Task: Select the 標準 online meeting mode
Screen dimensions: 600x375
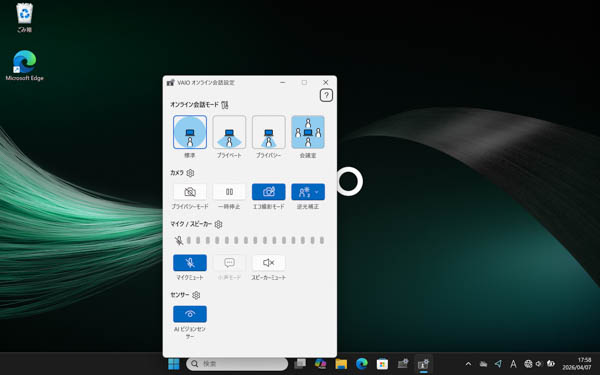Action: (x=190, y=132)
